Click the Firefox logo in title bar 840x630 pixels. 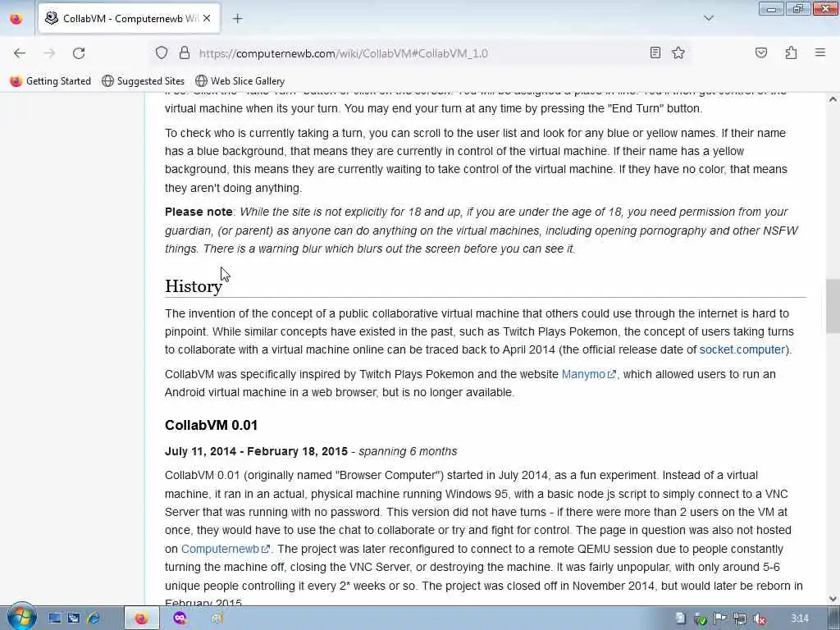pos(16,19)
